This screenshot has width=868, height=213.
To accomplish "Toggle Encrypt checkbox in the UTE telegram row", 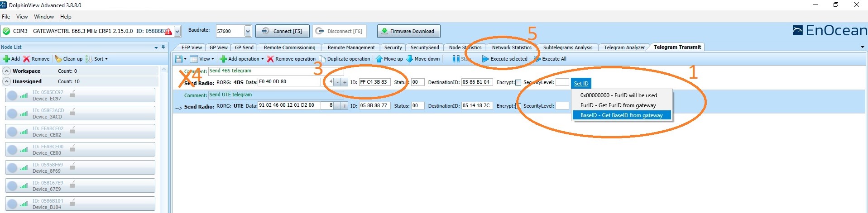I will [518, 106].
